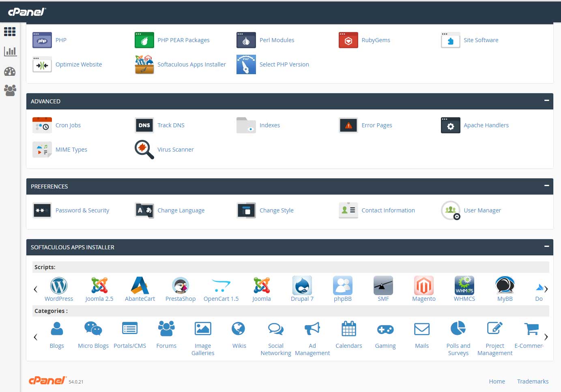Image resolution: width=561 pixels, height=392 pixels.
Task: Open Indexes folder icon
Action: tap(246, 125)
